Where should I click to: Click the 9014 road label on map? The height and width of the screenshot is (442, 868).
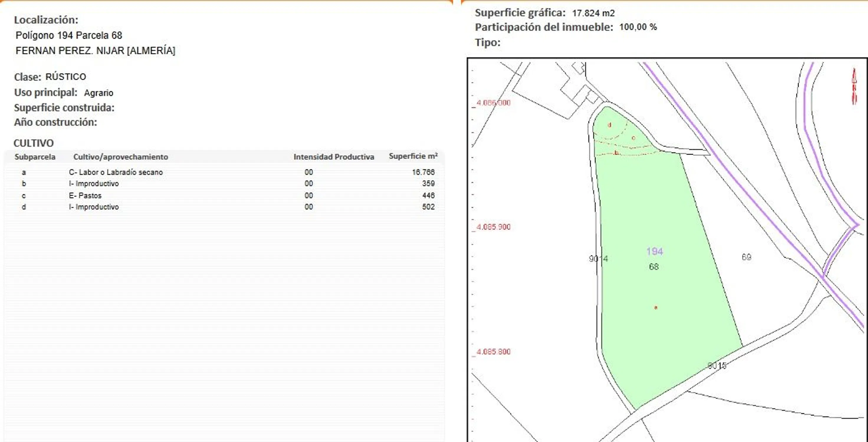click(598, 258)
